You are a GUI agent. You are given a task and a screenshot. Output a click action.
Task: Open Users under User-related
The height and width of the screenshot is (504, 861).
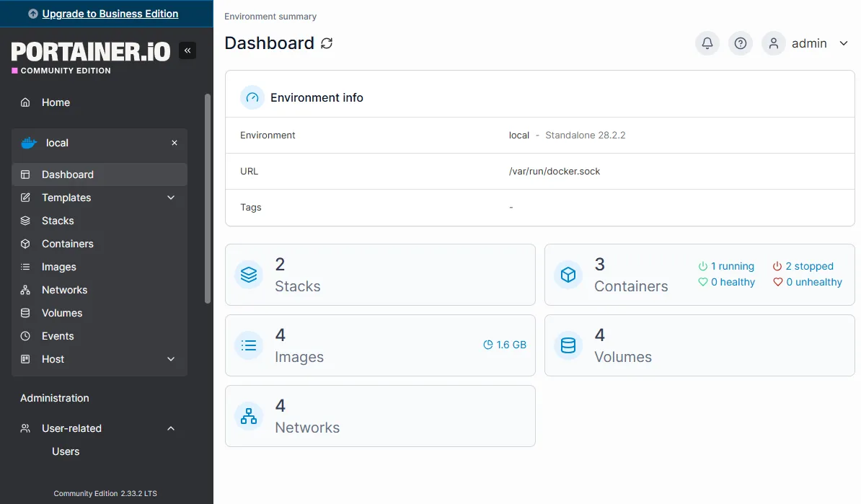click(x=66, y=451)
